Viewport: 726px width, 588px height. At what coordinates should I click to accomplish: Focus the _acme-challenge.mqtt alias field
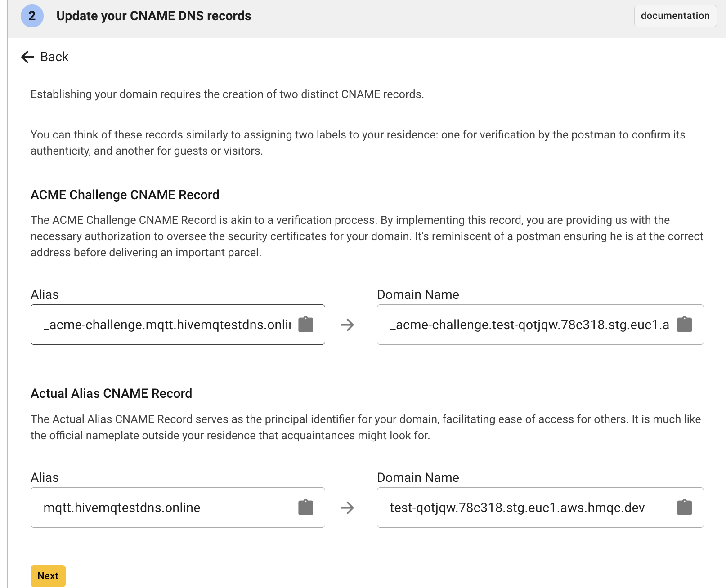point(178,325)
